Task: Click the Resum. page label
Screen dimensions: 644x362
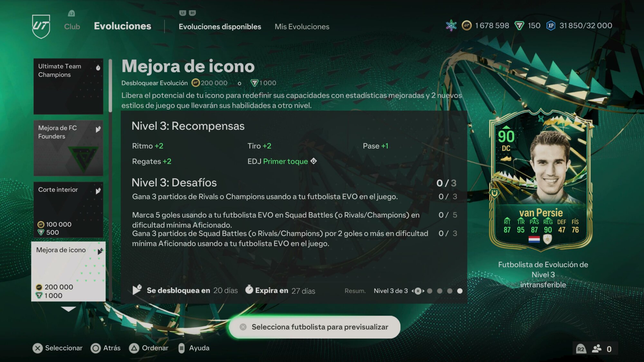Action: pyautogui.click(x=355, y=291)
